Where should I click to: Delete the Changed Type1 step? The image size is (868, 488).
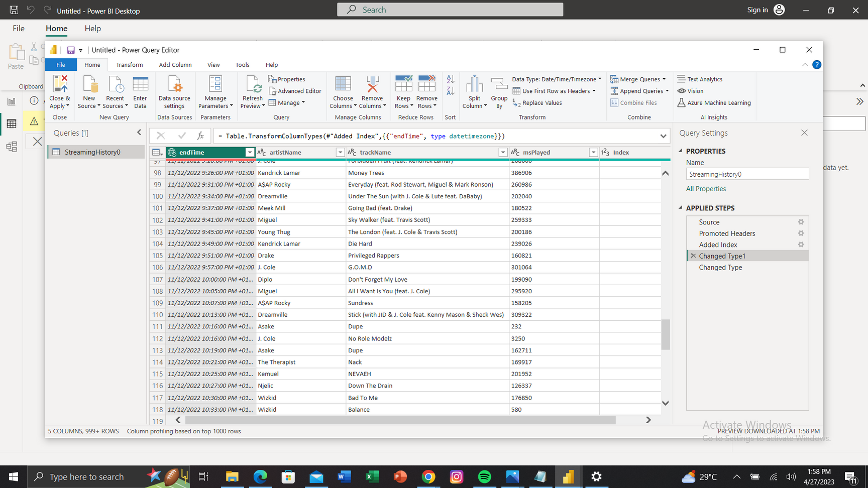tap(693, 256)
